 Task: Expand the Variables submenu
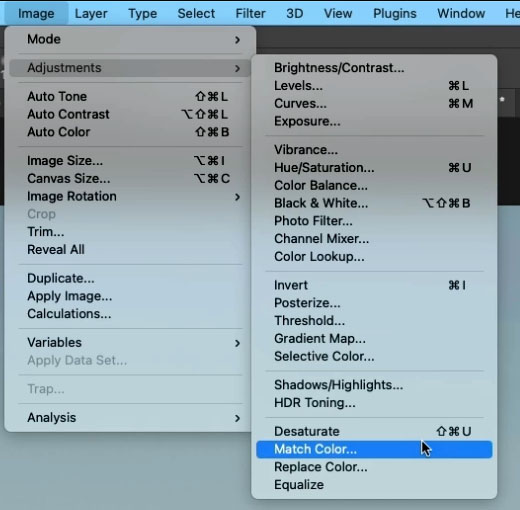point(130,343)
